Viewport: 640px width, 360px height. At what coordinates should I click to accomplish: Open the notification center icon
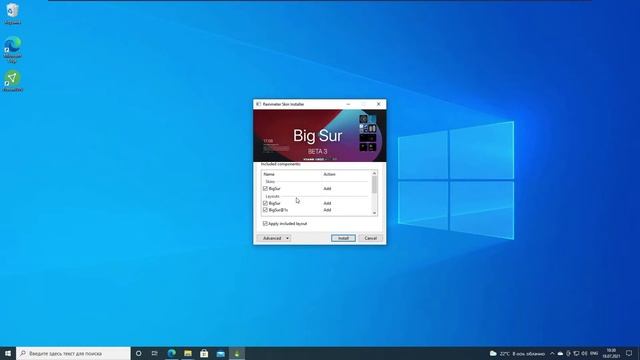(629, 353)
